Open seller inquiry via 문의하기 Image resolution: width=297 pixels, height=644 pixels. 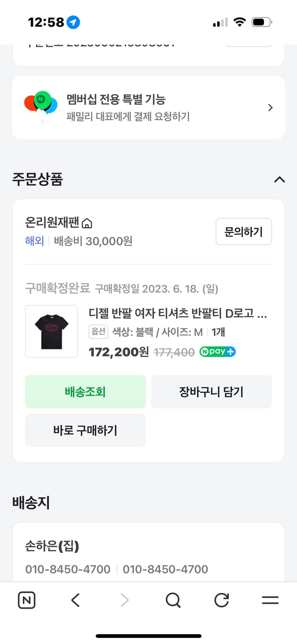click(244, 231)
